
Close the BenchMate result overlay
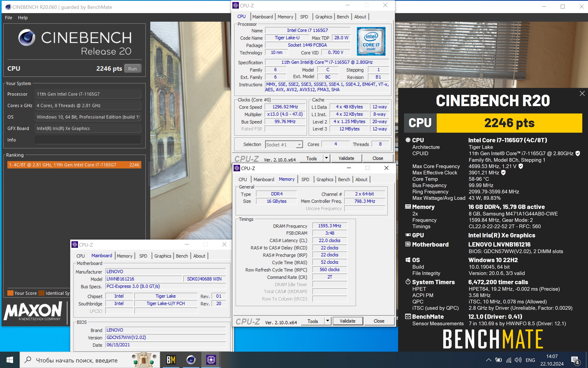click(582, 93)
